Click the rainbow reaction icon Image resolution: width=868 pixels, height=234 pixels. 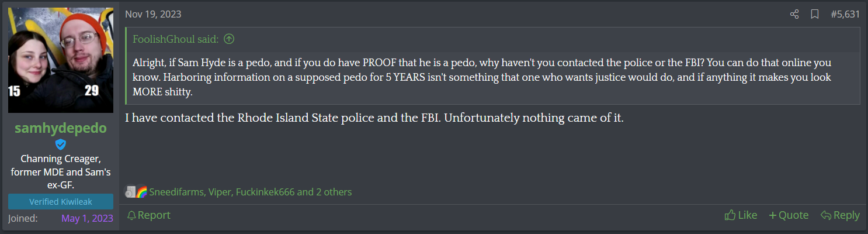[141, 192]
